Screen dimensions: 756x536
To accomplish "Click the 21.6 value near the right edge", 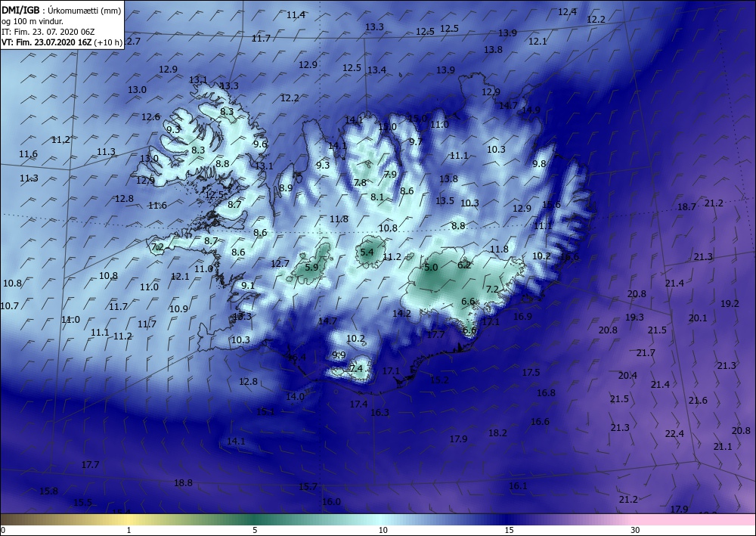I will tap(698, 400).
